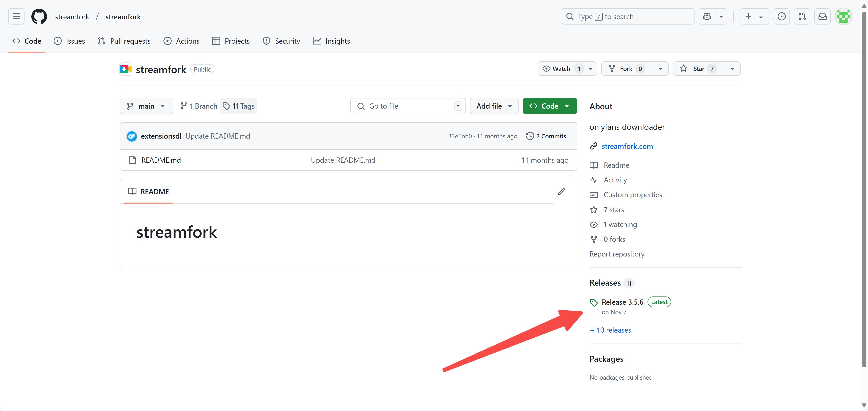This screenshot has height=411, width=868.
Task: Open the main branch selector dropdown
Action: 146,106
